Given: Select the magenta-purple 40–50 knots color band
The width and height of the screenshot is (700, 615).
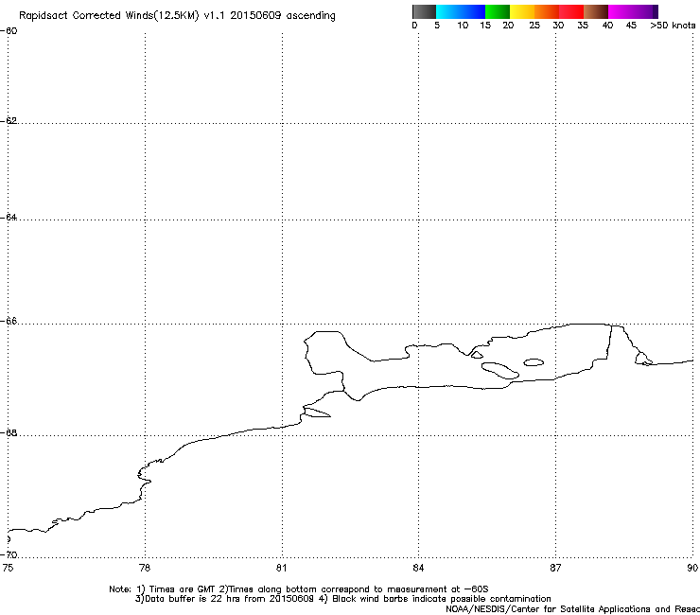Looking at the screenshot, I should pyautogui.click(x=633, y=11).
